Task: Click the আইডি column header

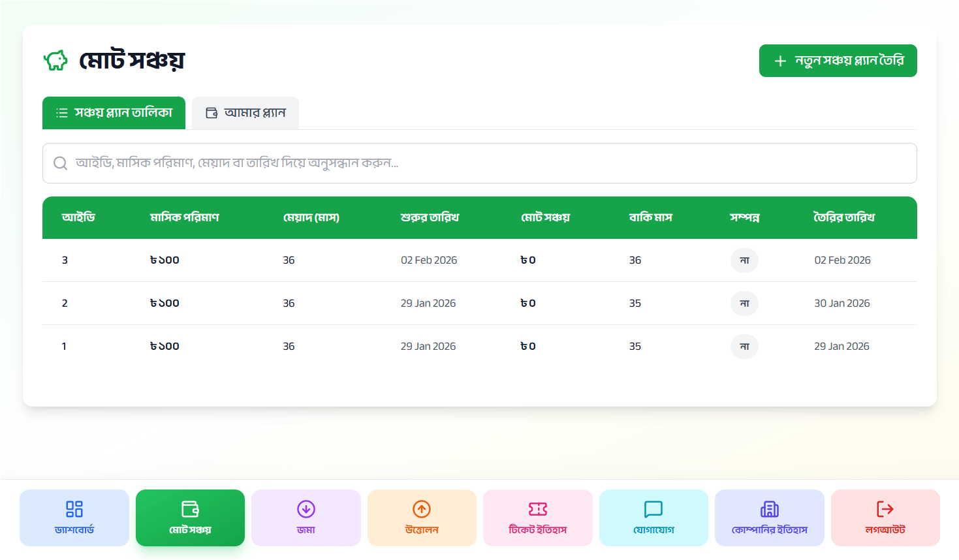Action: [78, 217]
